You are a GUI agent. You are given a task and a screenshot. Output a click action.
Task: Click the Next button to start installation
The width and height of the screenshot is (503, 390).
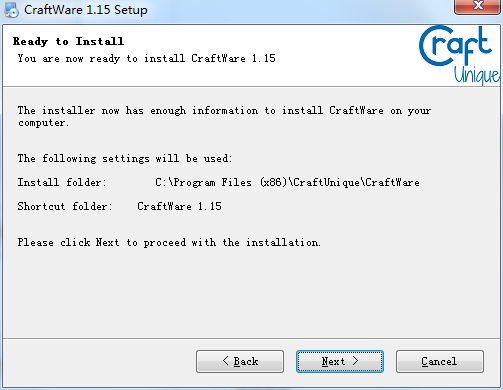pyautogui.click(x=340, y=361)
